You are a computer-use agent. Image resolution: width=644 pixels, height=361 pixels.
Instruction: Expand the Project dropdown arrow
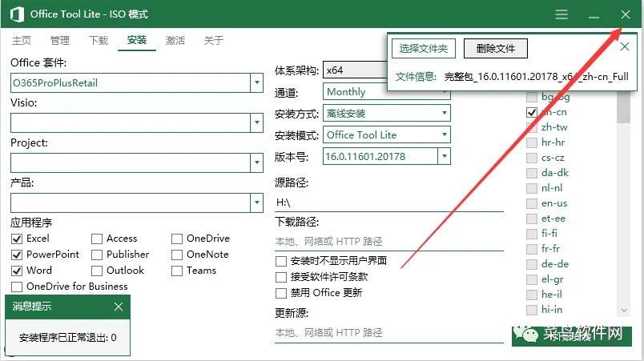[x=256, y=162]
